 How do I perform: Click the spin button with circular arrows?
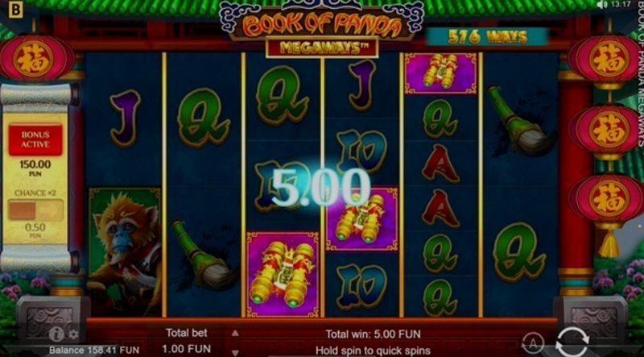pos(572,342)
